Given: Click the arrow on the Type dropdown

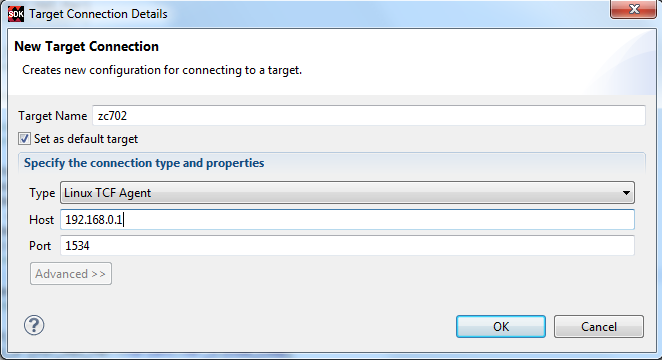Looking at the screenshot, I should click(x=626, y=193).
